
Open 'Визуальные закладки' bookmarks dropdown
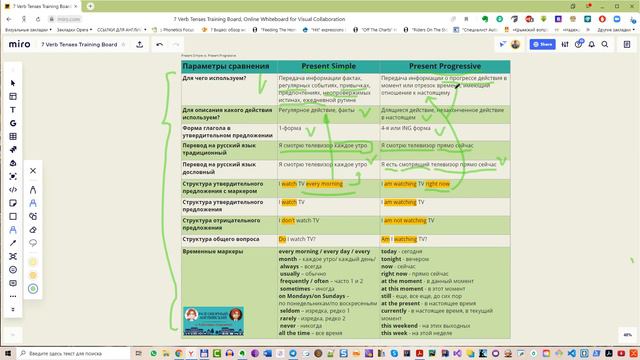[x=28, y=30]
